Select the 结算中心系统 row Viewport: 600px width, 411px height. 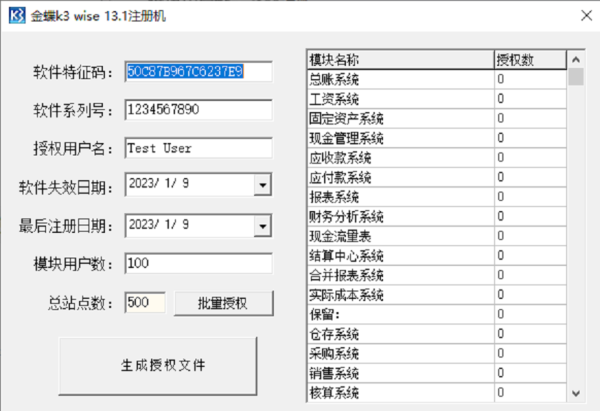[x=437, y=256]
